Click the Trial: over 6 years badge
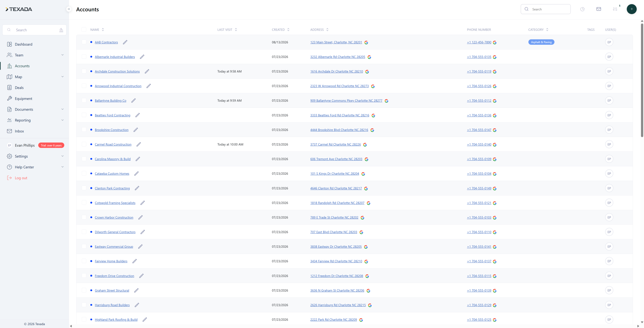 pos(51,145)
